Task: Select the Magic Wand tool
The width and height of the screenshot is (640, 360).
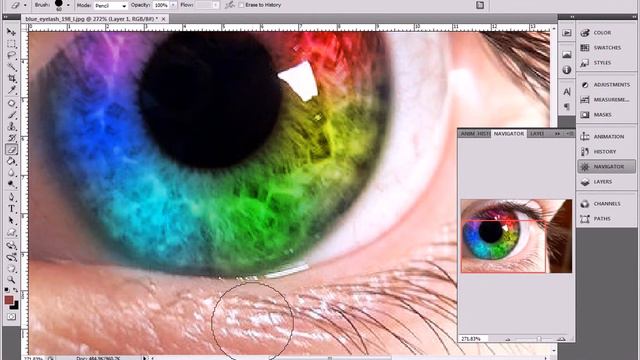Action: [11, 67]
